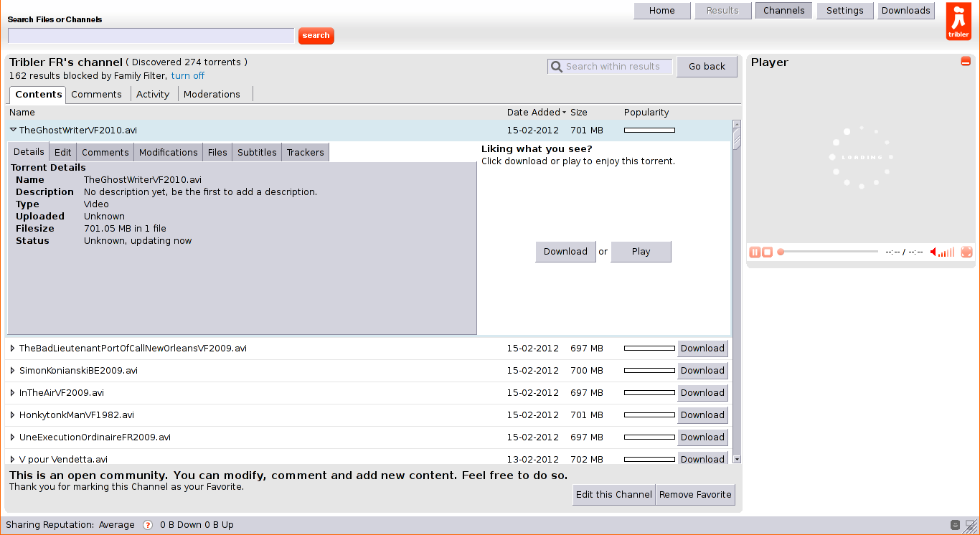
Task: Click the window resize grip in status bar
Action: point(971,526)
